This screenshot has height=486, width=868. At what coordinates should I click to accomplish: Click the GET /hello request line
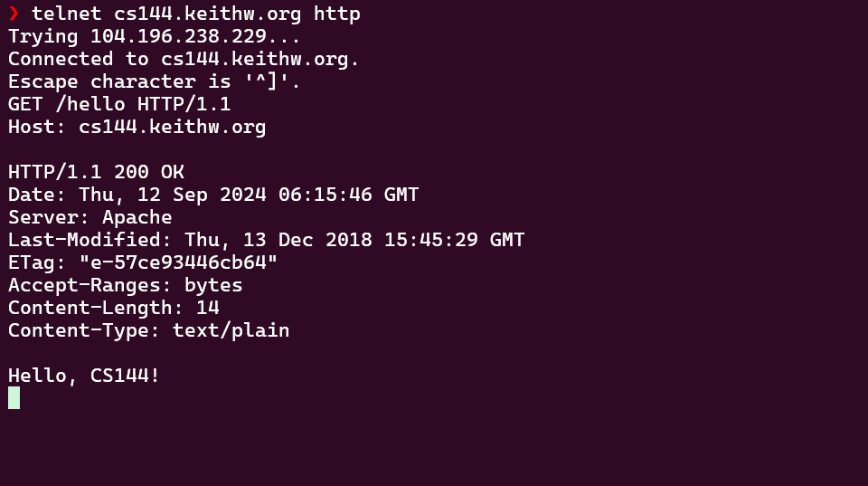click(x=119, y=104)
